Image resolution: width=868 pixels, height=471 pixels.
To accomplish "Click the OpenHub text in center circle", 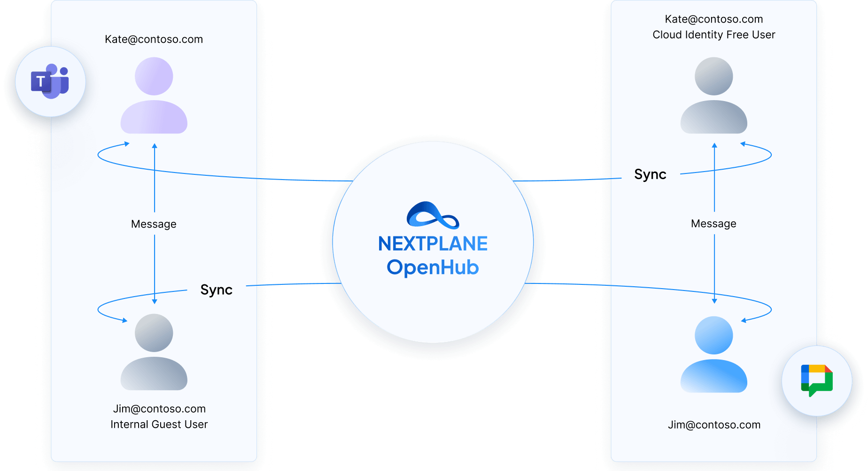I will click(433, 267).
